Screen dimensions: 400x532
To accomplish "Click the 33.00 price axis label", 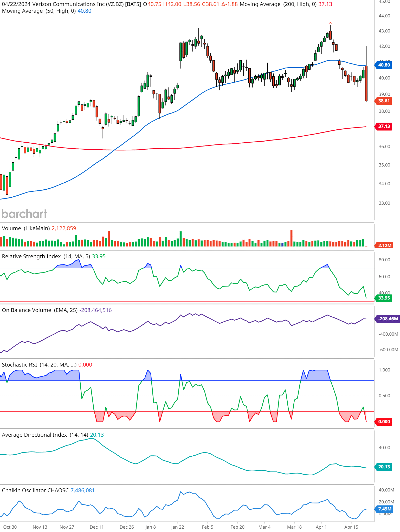I will click(384, 203).
